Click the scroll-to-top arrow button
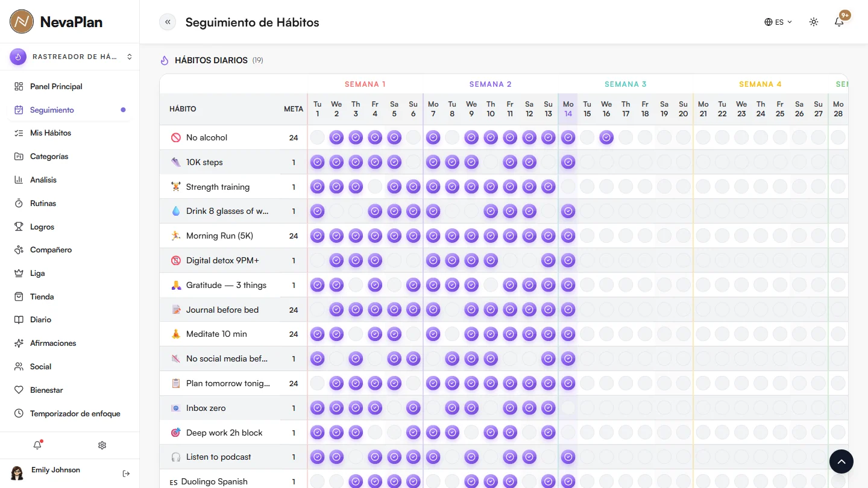868x488 pixels. click(841, 461)
